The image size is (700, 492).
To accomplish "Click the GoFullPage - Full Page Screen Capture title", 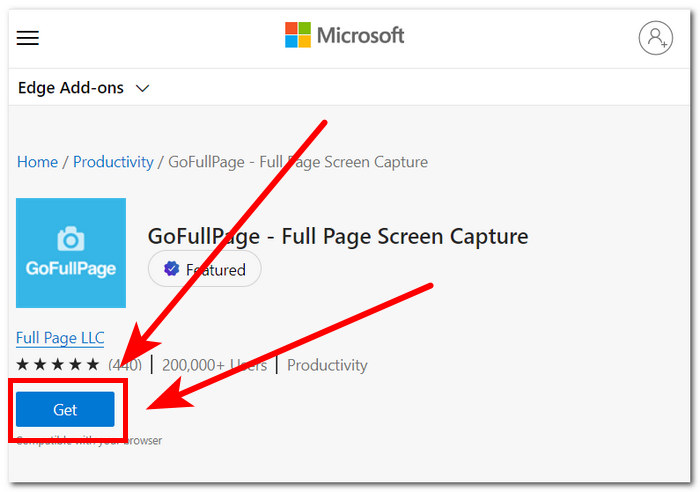I will coord(338,237).
